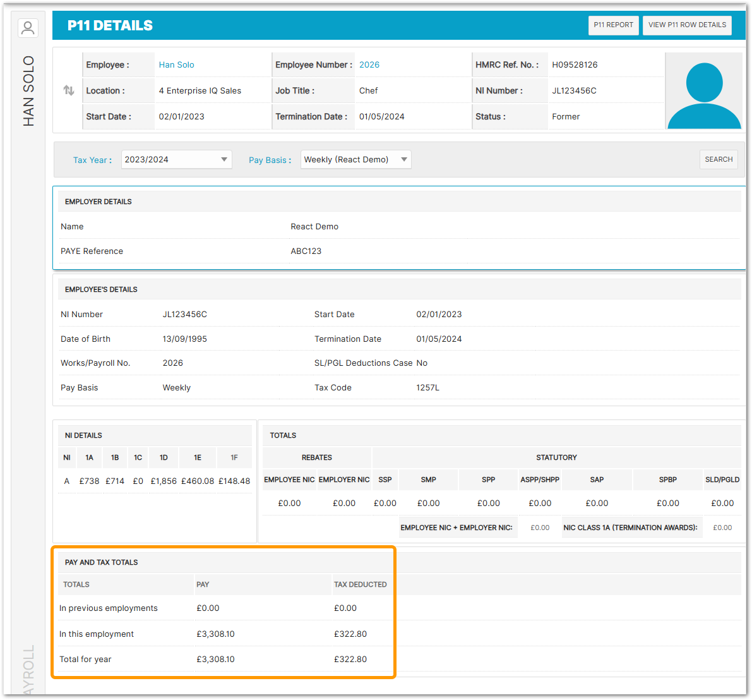Expand the 2023/2024 selector arrow

(x=224, y=159)
